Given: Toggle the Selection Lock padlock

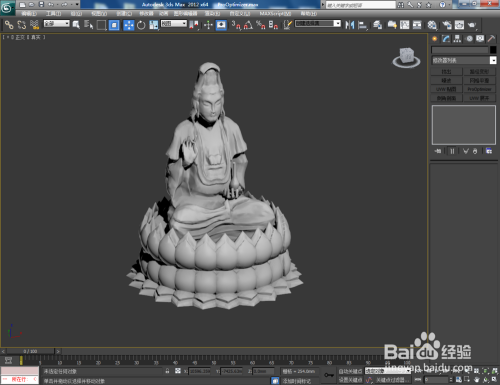Looking at the screenshot, I should coord(167,371).
